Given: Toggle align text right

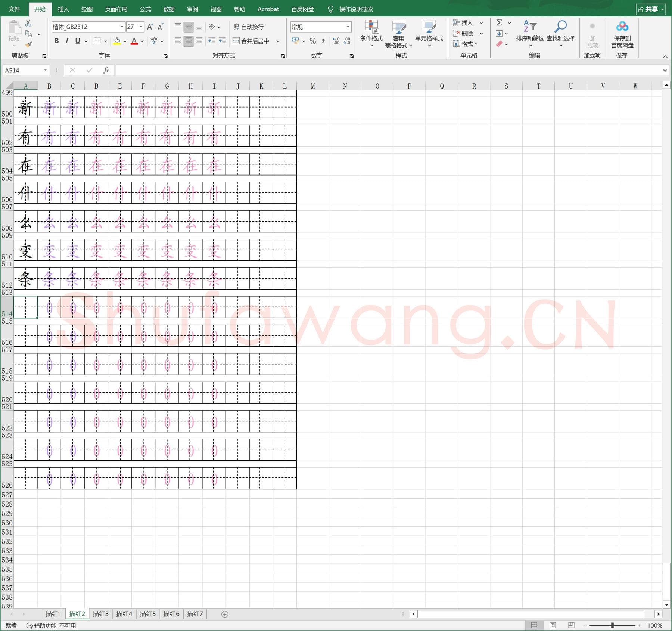Looking at the screenshot, I should coord(199,41).
